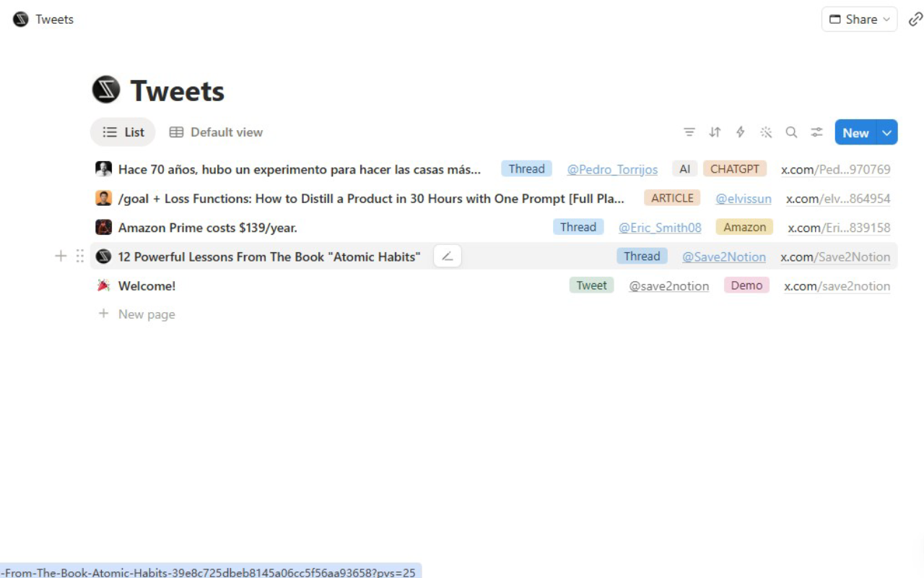Click the CHATGPT tag

tap(735, 169)
